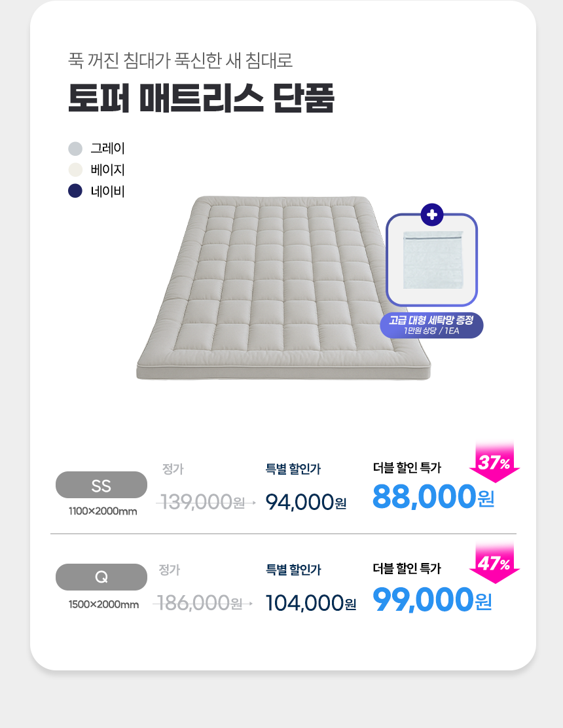Open the laundry net gift thumbnail
The image size is (563, 728).
[431, 261]
